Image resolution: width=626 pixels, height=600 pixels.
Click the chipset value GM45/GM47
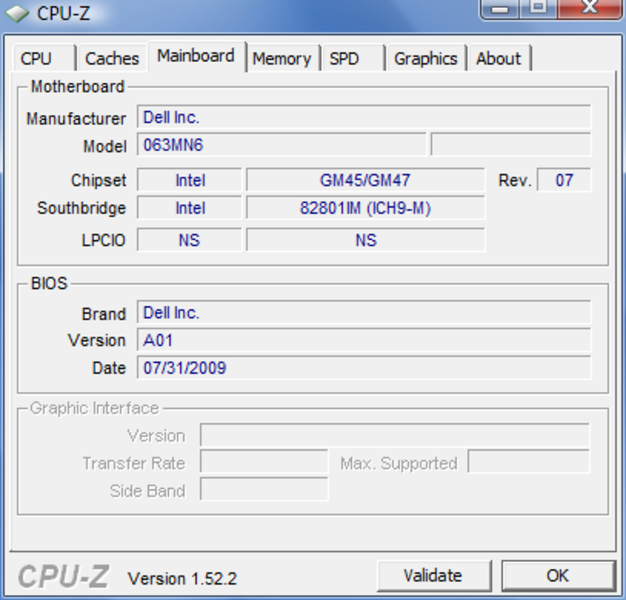(x=365, y=180)
